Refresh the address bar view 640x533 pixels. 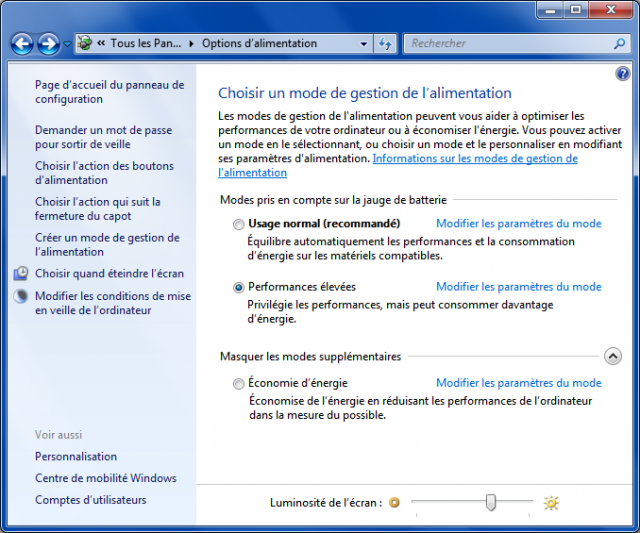(385, 44)
